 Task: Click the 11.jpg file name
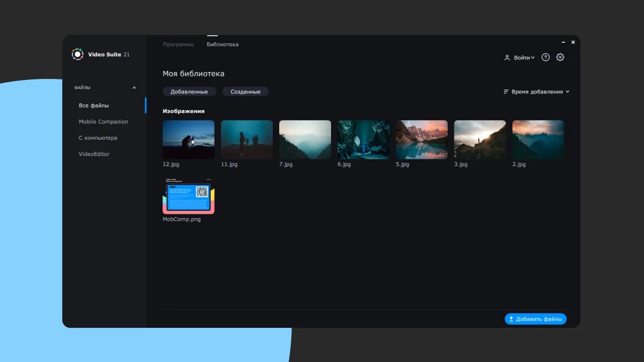point(229,164)
